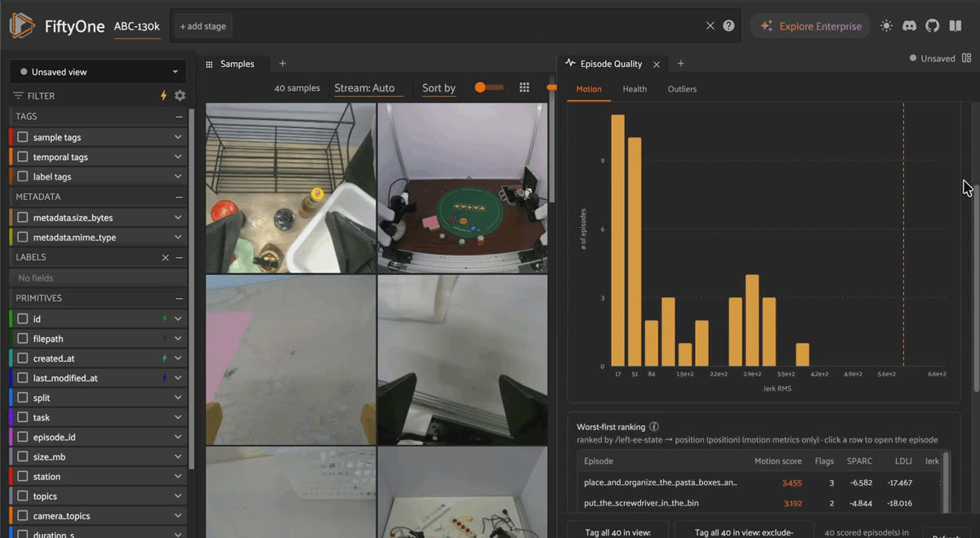Screen dimensions: 980x538
Task: Open the Unsaved view dropdown
Action: pyautogui.click(x=98, y=72)
